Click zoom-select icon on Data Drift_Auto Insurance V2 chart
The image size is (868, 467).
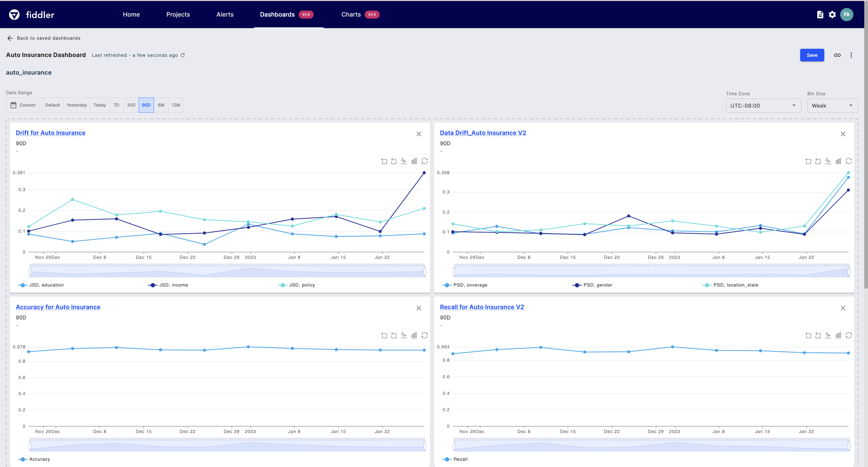tap(808, 161)
